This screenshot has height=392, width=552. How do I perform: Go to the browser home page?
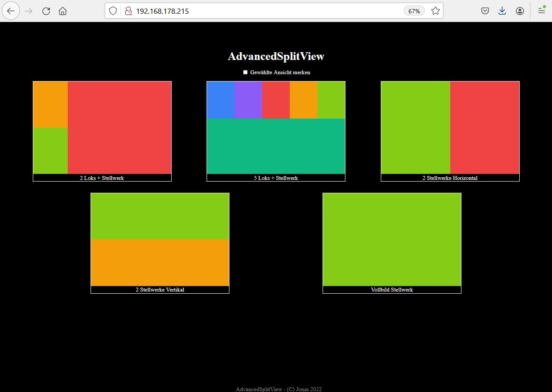(63, 11)
